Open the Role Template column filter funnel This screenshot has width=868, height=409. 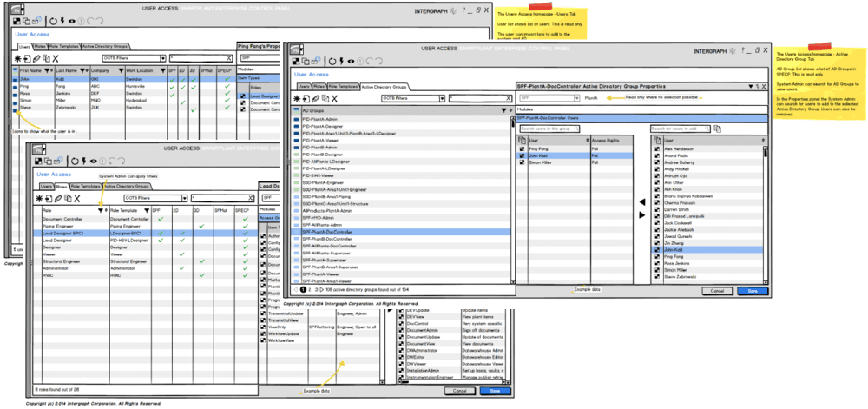click(147, 211)
